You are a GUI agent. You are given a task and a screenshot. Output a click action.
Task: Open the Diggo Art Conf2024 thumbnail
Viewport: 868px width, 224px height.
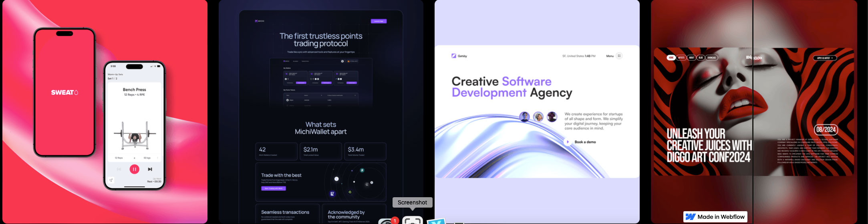(754, 112)
